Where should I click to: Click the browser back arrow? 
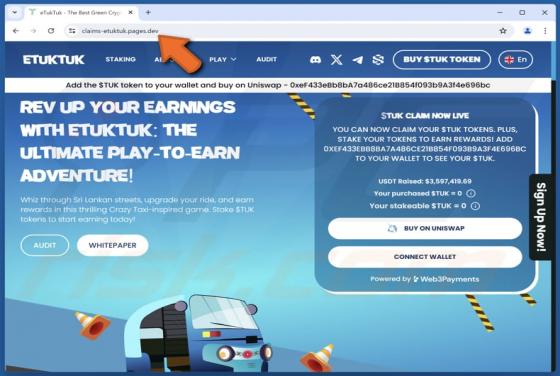tap(16, 31)
